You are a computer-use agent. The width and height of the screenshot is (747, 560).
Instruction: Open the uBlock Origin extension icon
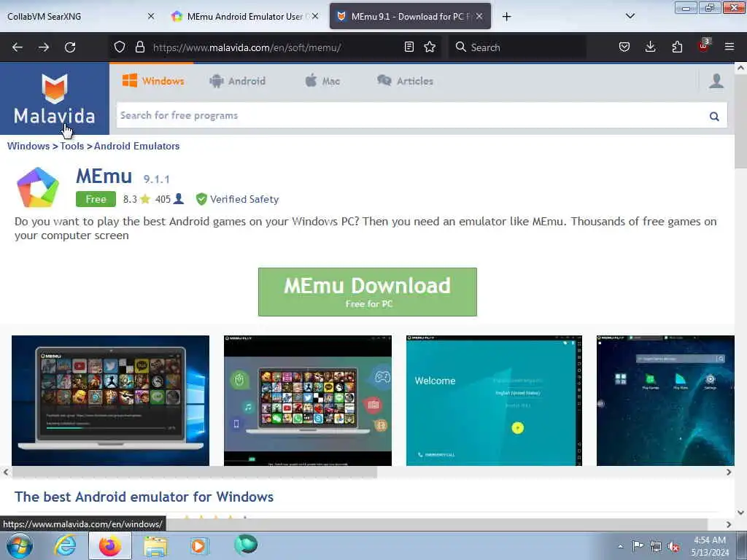pos(704,46)
